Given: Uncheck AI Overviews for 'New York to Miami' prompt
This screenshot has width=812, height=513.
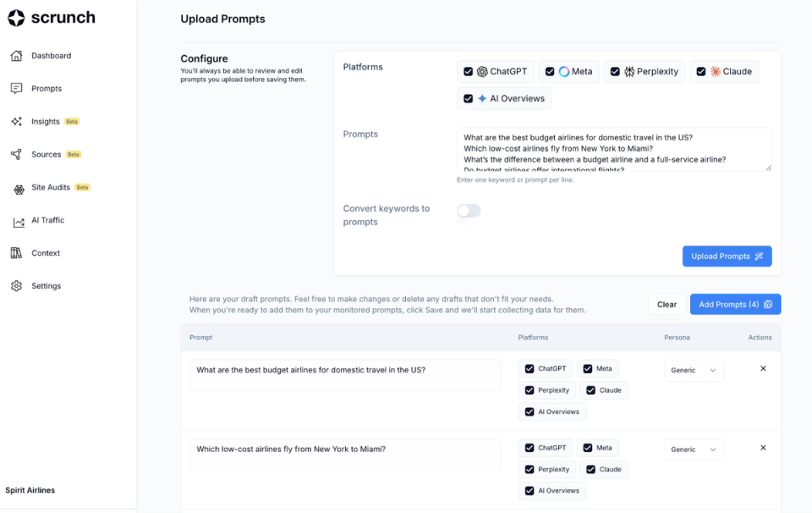Looking at the screenshot, I should point(529,491).
